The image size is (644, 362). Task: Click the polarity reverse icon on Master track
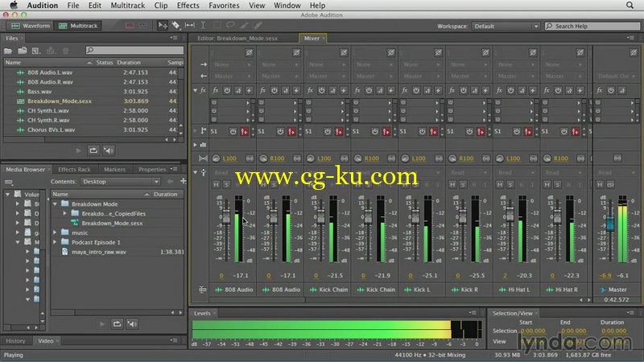[x=634, y=52]
